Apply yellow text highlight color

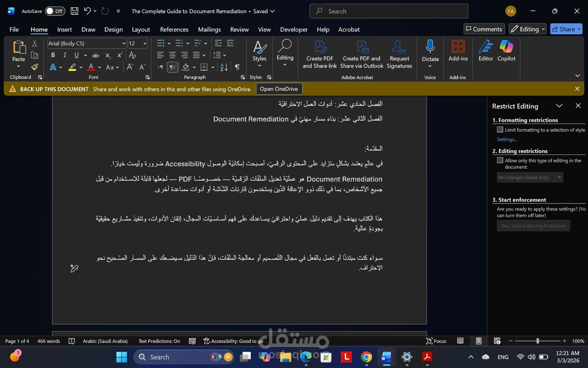pyautogui.click(x=72, y=67)
